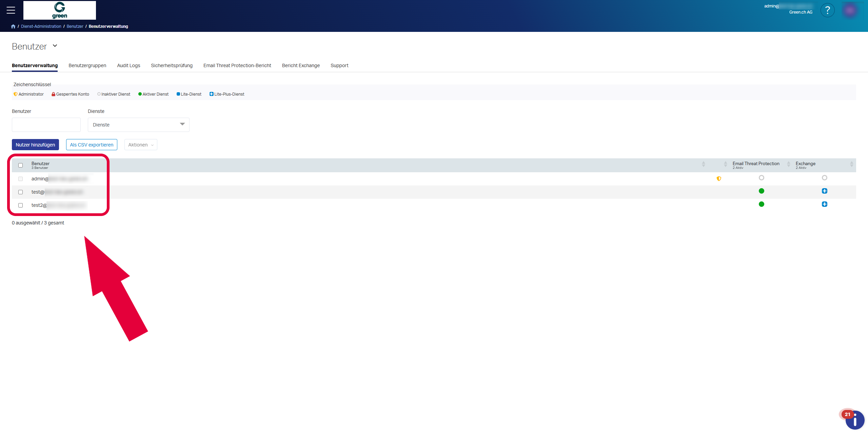Focus the Benutzer search input field
Viewport: 868px width, 433px height.
(46, 125)
